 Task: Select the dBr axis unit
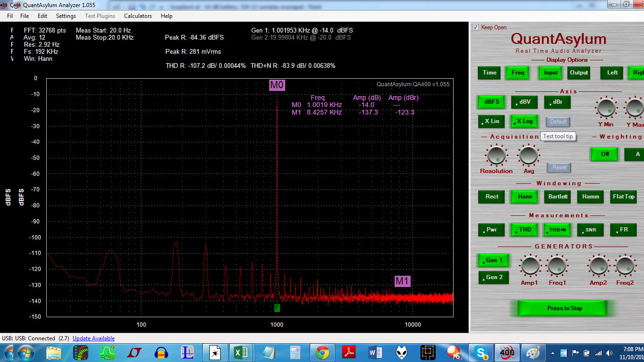tap(557, 102)
